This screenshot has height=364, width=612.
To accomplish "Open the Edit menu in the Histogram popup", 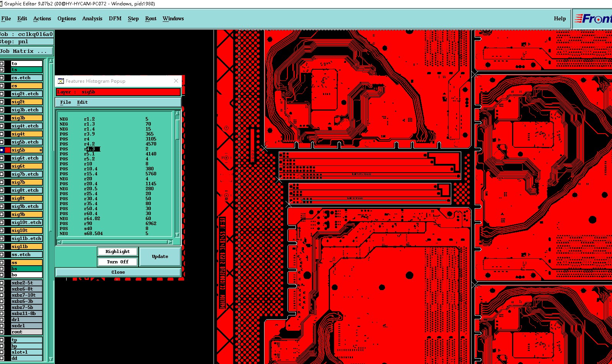I will (x=82, y=102).
